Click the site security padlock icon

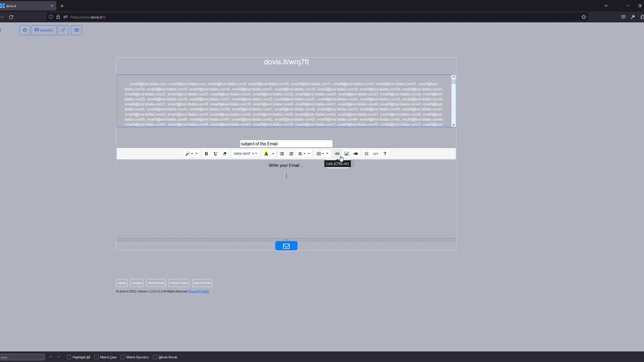click(x=58, y=17)
